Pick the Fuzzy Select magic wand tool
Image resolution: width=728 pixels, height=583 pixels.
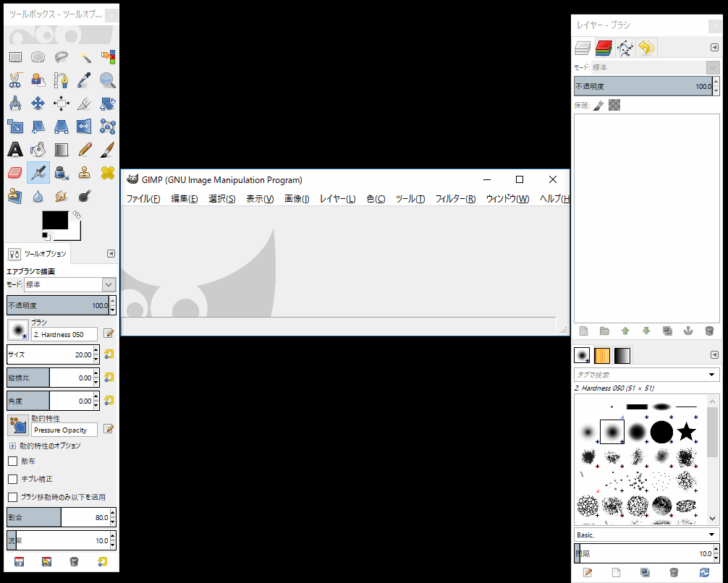(x=85, y=57)
